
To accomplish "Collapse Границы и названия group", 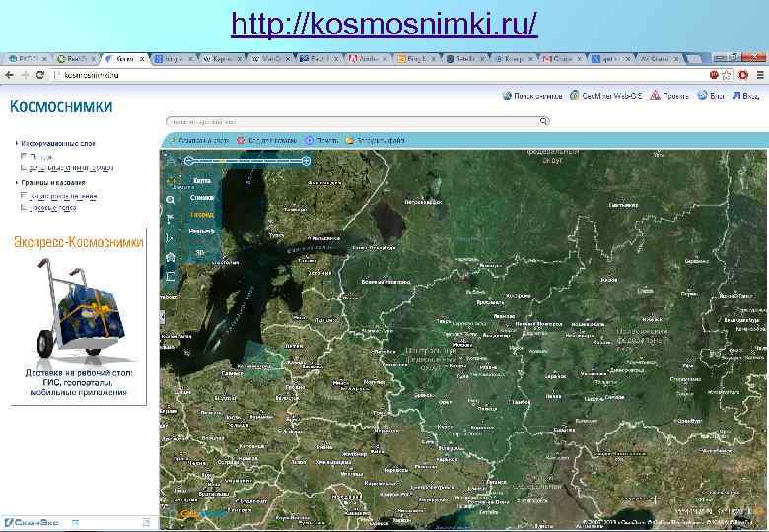I will [17, 182].
